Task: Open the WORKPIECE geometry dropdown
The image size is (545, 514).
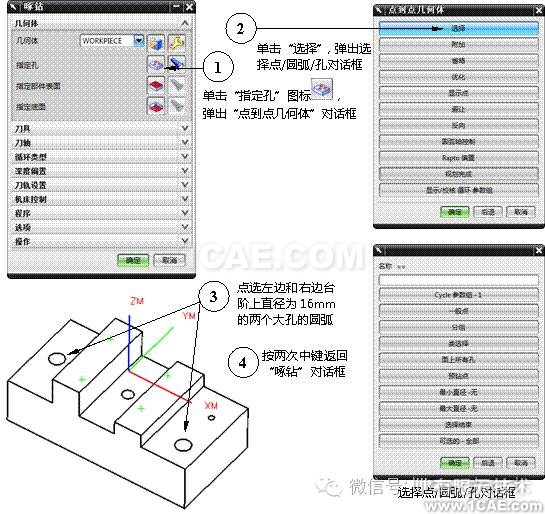Action: [139, 41]
